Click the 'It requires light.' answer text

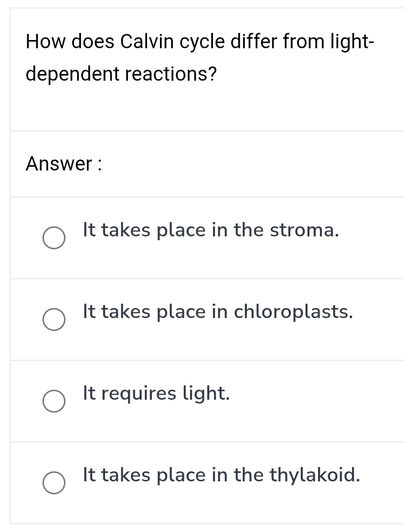(x=156, y=394)
